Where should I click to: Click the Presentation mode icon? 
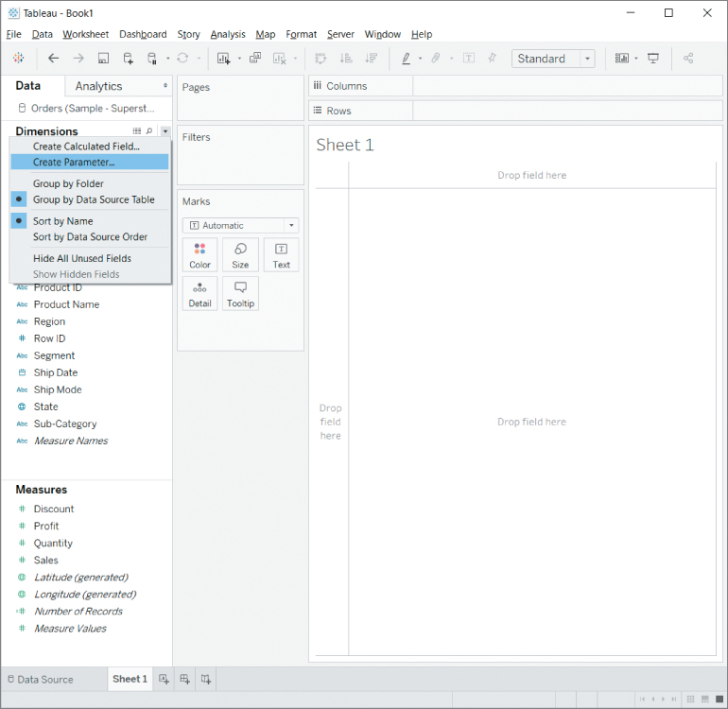coord(653,58)
